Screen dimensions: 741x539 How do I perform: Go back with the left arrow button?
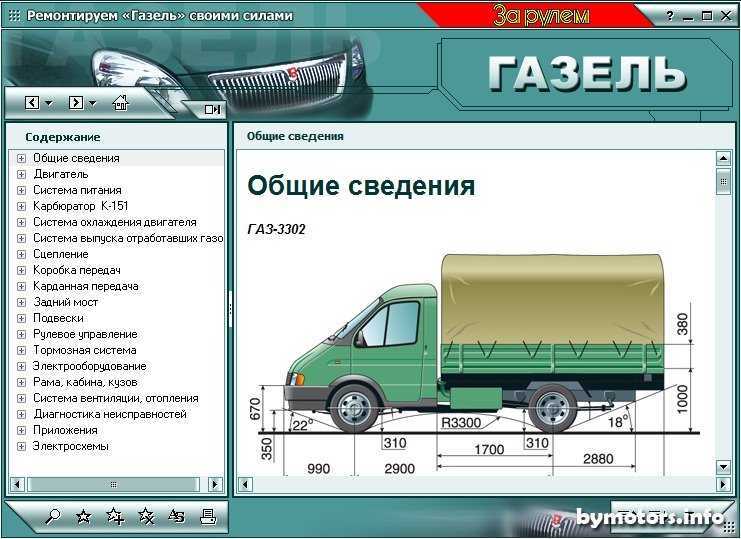[x=32, y=103]
